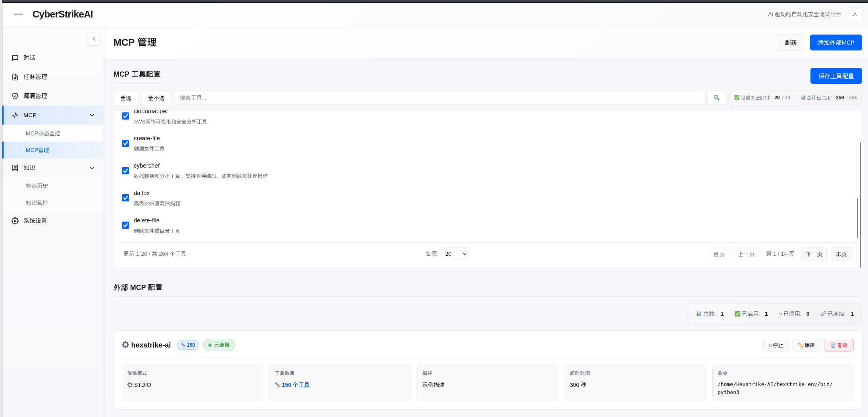Open the 对话 menu item

pyautogui.click(x=53, y=58)
